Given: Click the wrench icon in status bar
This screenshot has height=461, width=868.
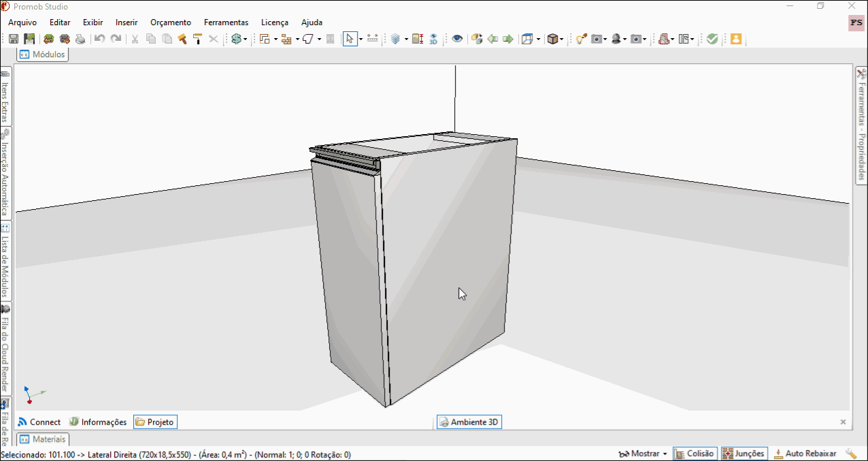Looking at the screenshot, I should tap(850, 454).
